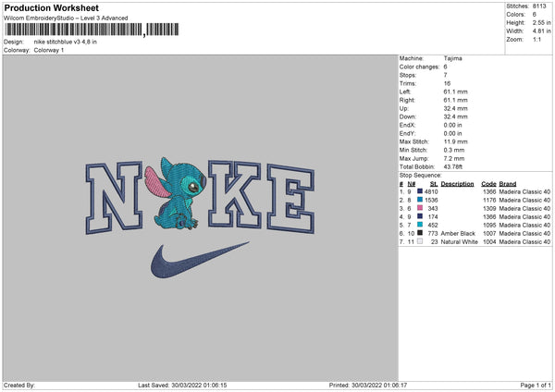
Task: Select the Nike swoosh in the design preview
Action: point(200,260)
